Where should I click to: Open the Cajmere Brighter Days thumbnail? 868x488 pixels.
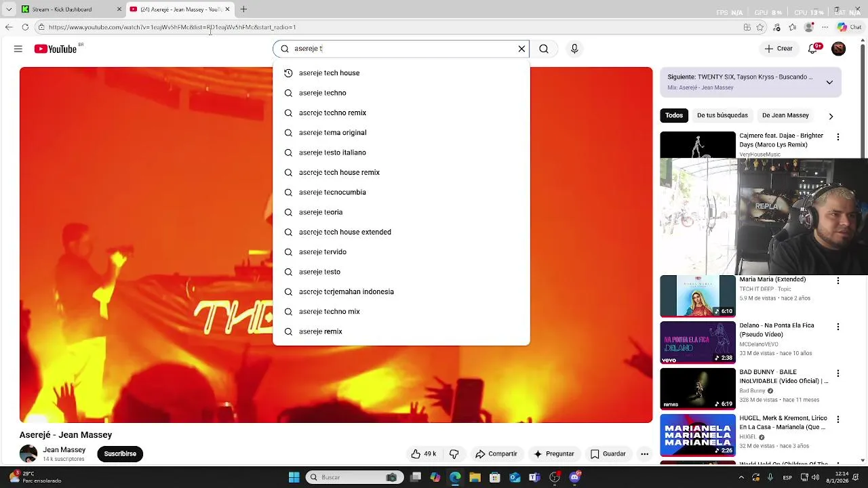(698, 145)
